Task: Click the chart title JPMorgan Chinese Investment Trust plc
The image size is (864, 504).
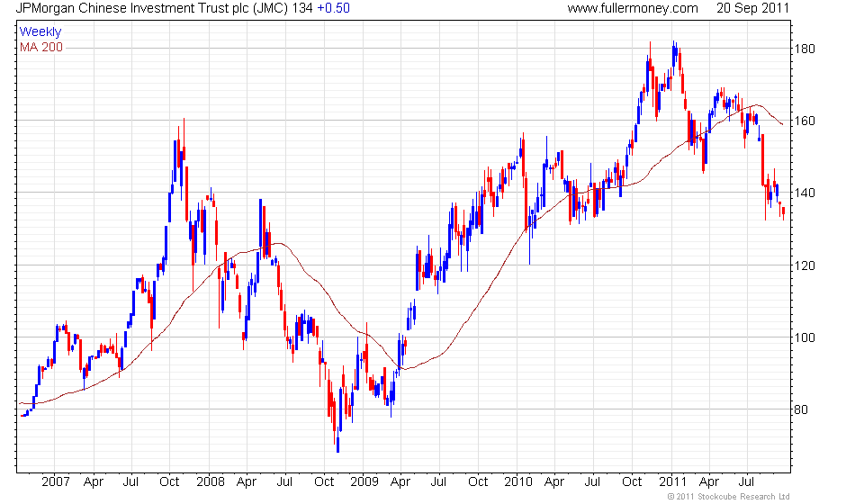Action: coord(133,8)
